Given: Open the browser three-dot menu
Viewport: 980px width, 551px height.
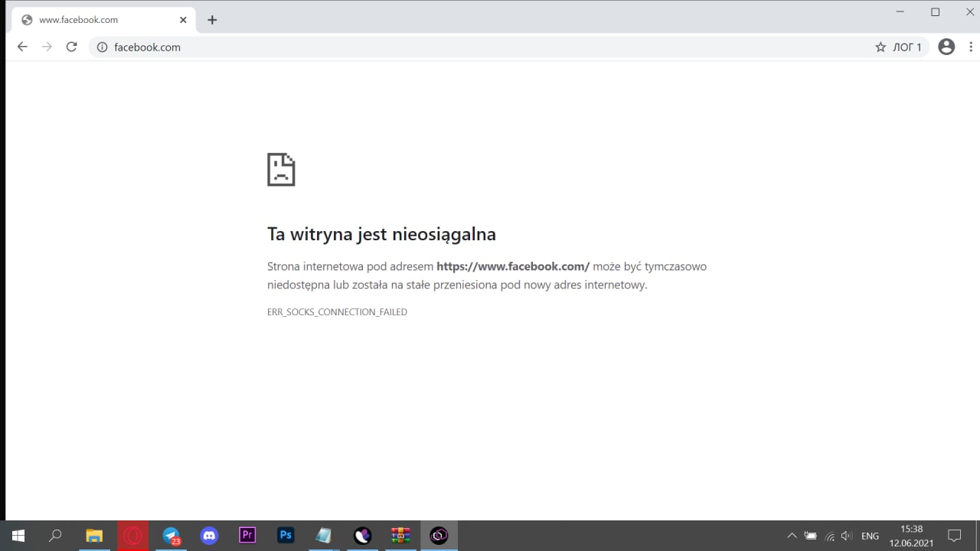Looking at the screenshot, I should [971, 47].
